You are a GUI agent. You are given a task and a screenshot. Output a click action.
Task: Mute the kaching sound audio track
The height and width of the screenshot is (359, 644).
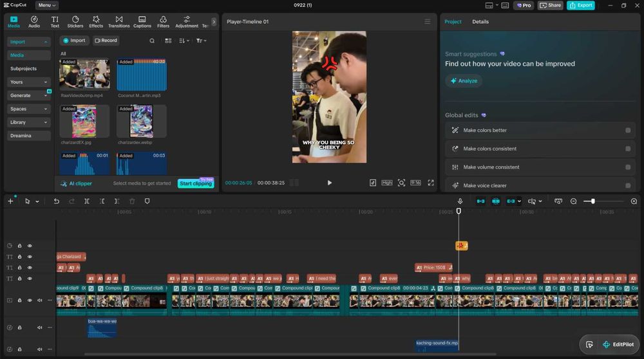pyautogui.click(x=40, y=349)
